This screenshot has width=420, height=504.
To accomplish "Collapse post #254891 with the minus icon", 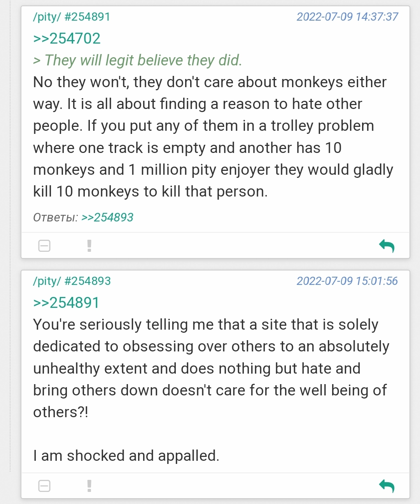I will click(x=44, y=246).
